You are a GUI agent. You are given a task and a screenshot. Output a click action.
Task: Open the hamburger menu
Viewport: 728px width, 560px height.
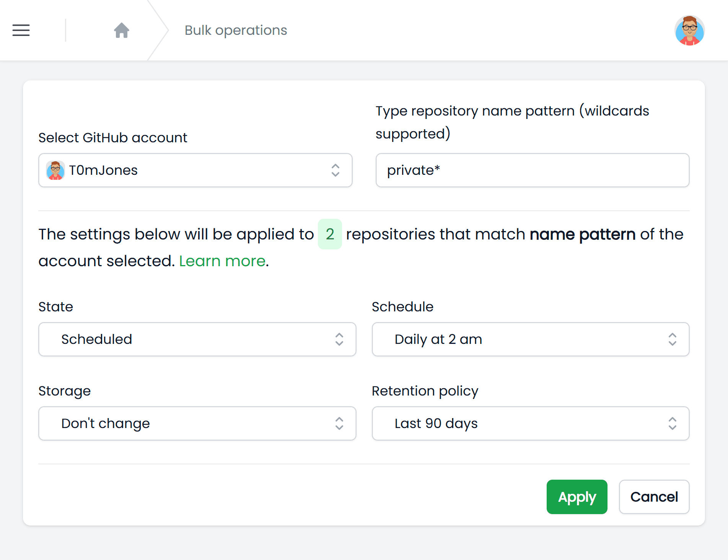(x=21, y=30)
